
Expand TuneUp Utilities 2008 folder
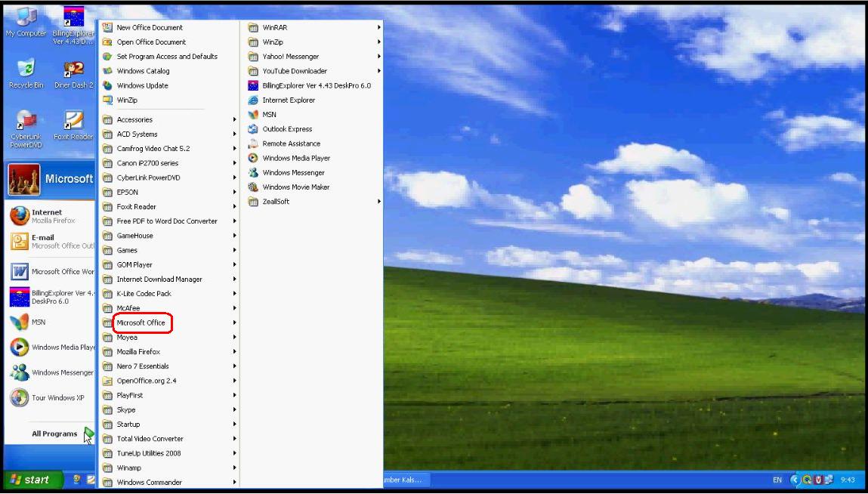tap(169, 453)
